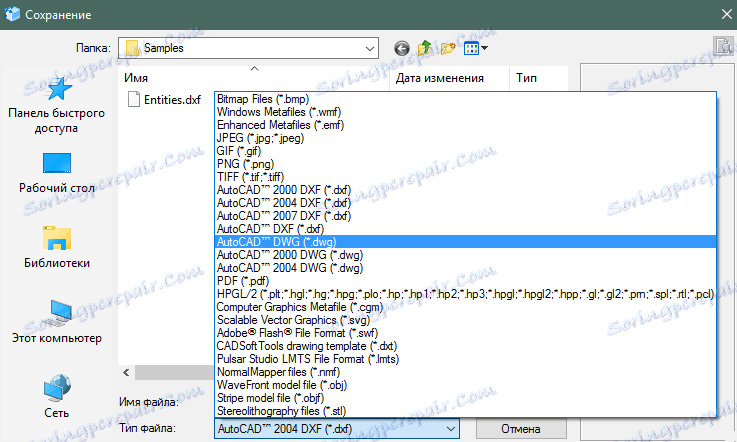Select highlighted AutoCAD DWG (*.dwg) option
This screenshot has height=442, width=737.
coord(465,242)
